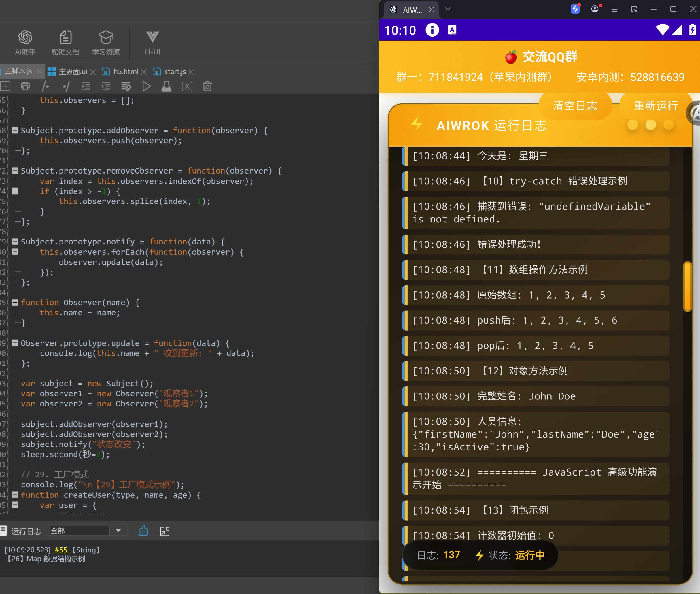Click 重新运行 button in phone app
The height and width of the screenshot is (594, 700).
tap(656, 106)
